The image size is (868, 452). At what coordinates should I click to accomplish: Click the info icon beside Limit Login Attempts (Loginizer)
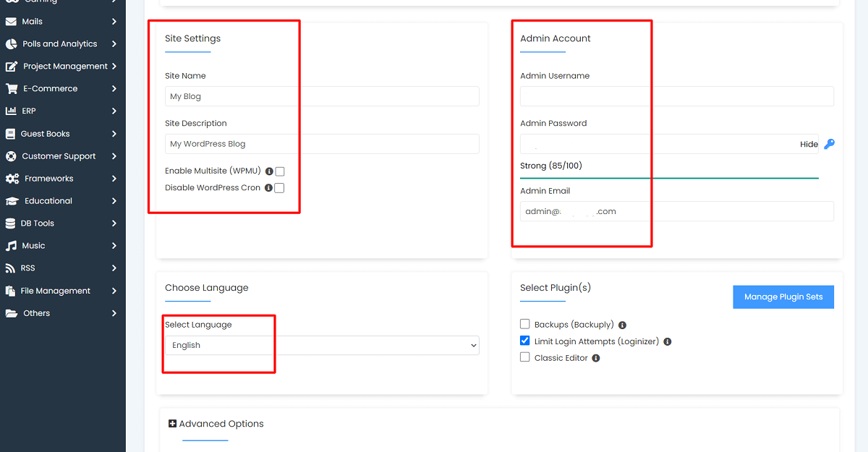(666, 341)
